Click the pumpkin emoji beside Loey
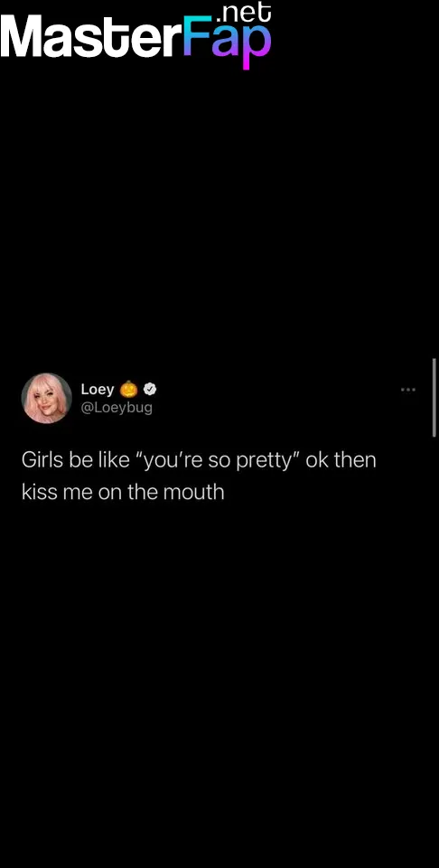This screenshot has width=439, height=868. (129, 389)
